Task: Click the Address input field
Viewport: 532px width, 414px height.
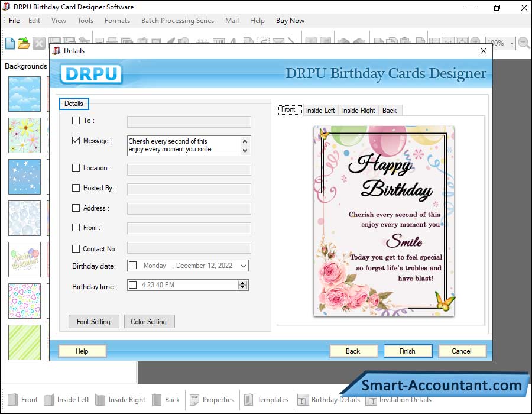Action: (x=189, y=209)
